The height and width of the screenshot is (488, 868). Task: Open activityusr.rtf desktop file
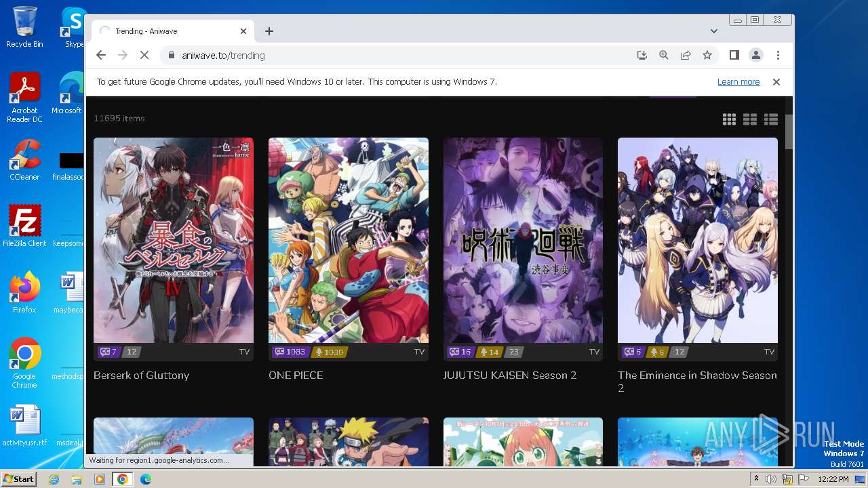[x=24, y=426]
